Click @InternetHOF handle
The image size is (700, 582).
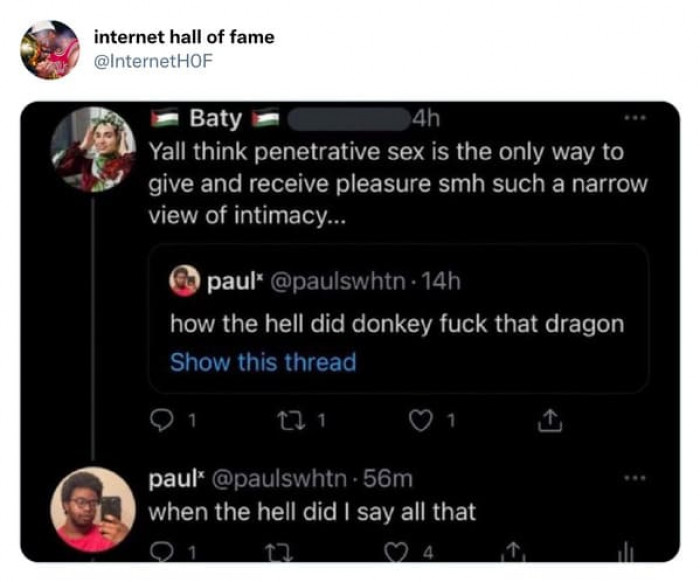(x=153, y=59)
